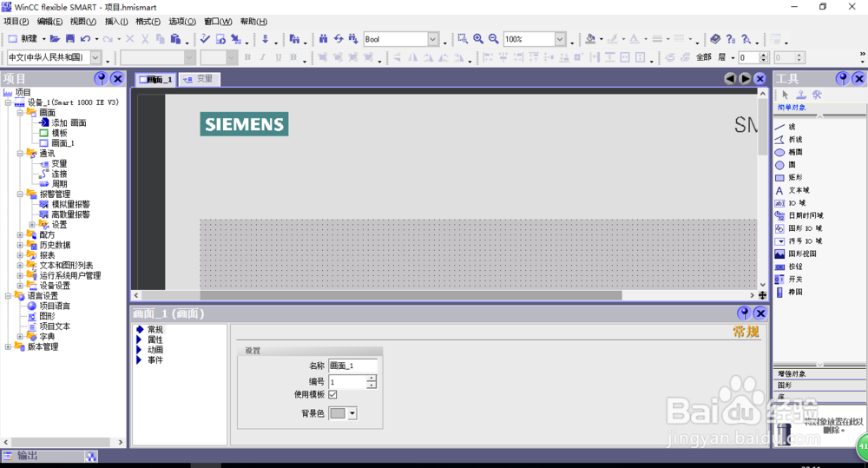Click the 新建 (New) toolbar button
This screenshot has width=868, height=468.
pos(23,39)
